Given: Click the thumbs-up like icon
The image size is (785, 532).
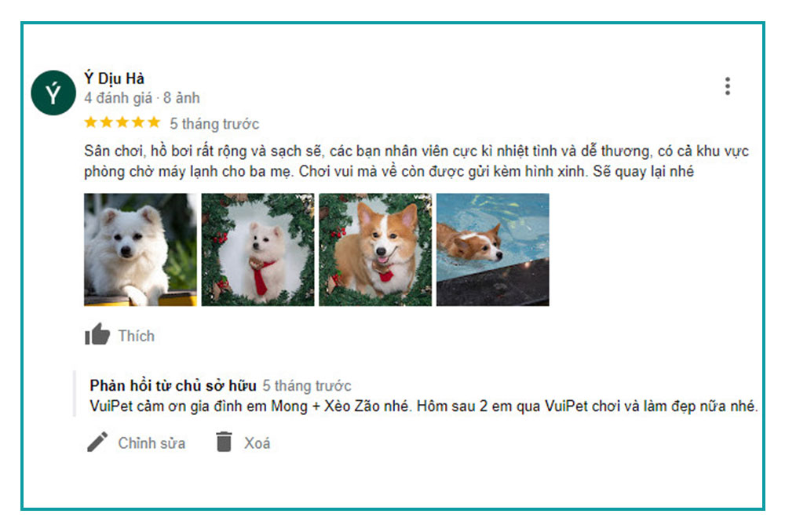Looking at the screenshot, I should (x=97, y=334).
